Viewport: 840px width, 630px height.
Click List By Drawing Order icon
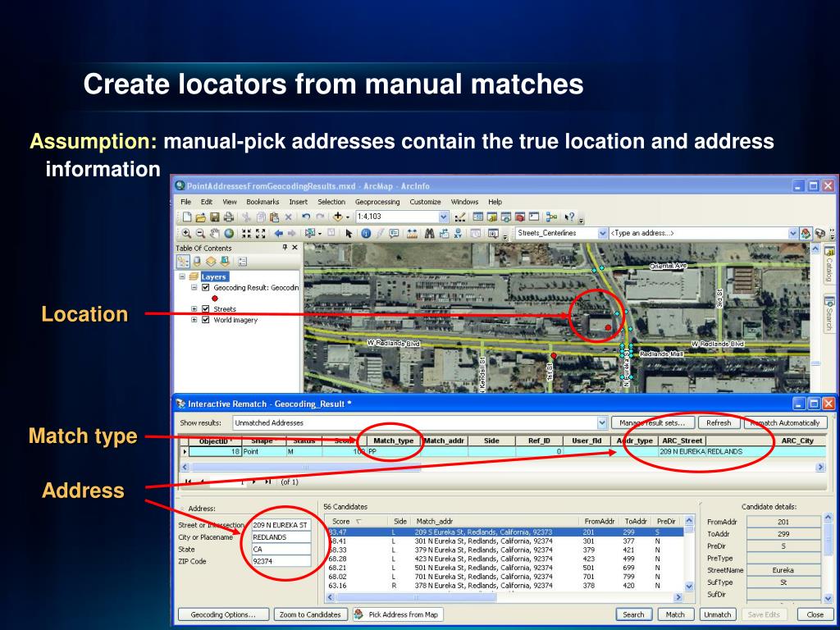coord(183,262)
